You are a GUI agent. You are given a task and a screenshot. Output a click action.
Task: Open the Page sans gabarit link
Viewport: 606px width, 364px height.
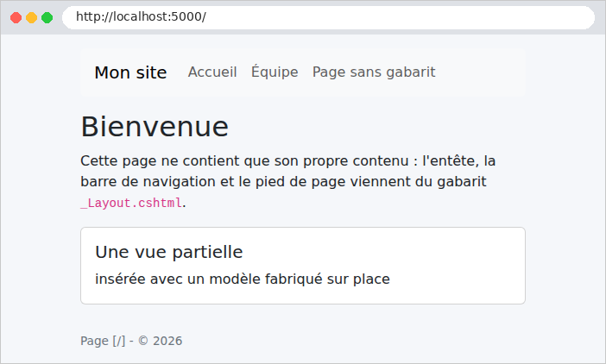[374, 72]
